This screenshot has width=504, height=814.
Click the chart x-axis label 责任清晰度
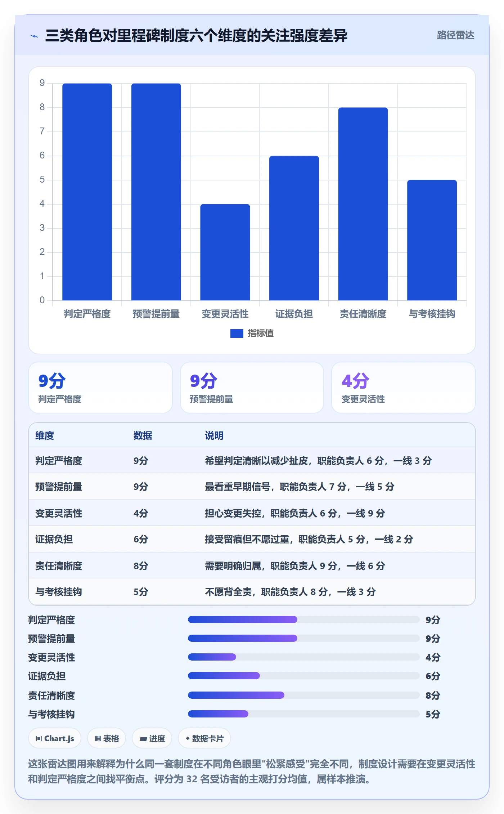pos(363,314)
